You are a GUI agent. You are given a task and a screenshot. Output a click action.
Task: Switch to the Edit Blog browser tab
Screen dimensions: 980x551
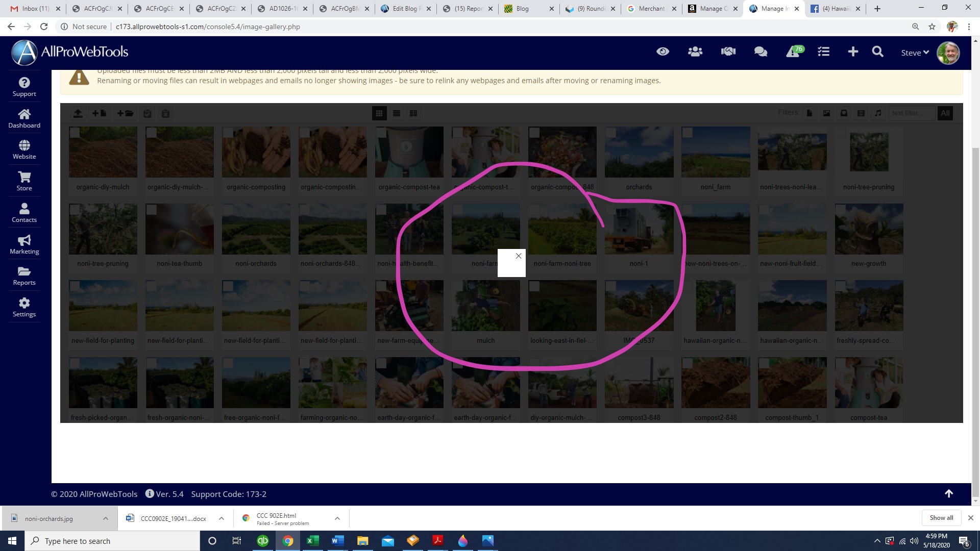point(406,9)
